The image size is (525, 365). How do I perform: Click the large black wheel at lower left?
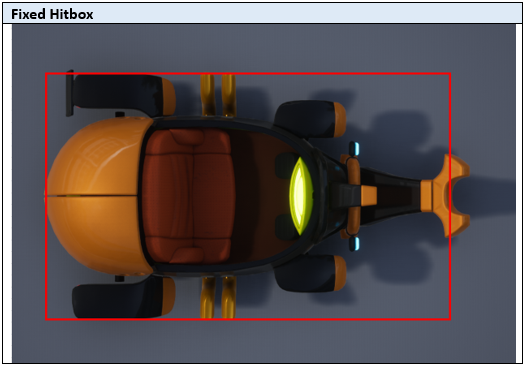tap(124, 297)
